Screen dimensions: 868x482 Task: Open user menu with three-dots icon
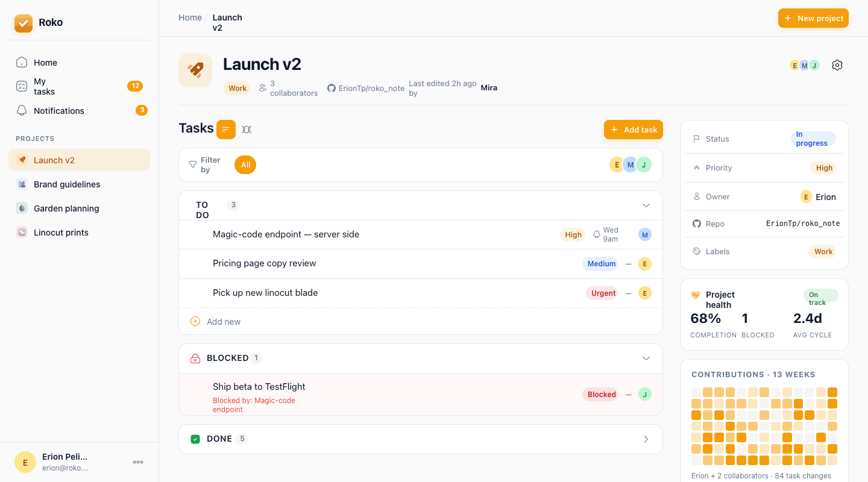coord(138,462)
